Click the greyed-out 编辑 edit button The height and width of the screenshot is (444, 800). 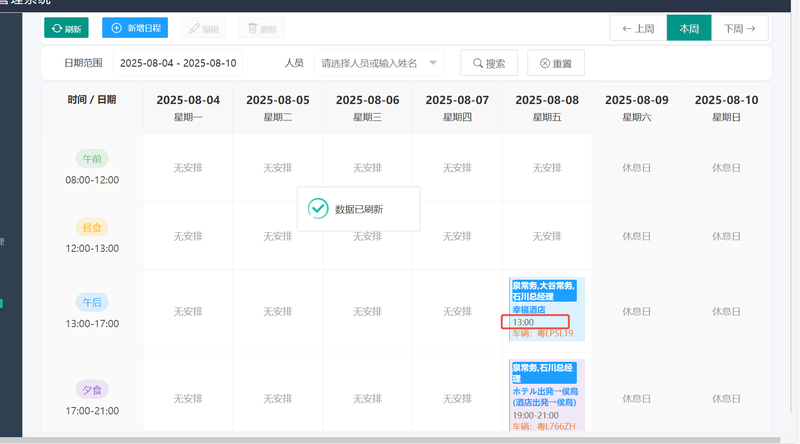(x=204, y=29)
